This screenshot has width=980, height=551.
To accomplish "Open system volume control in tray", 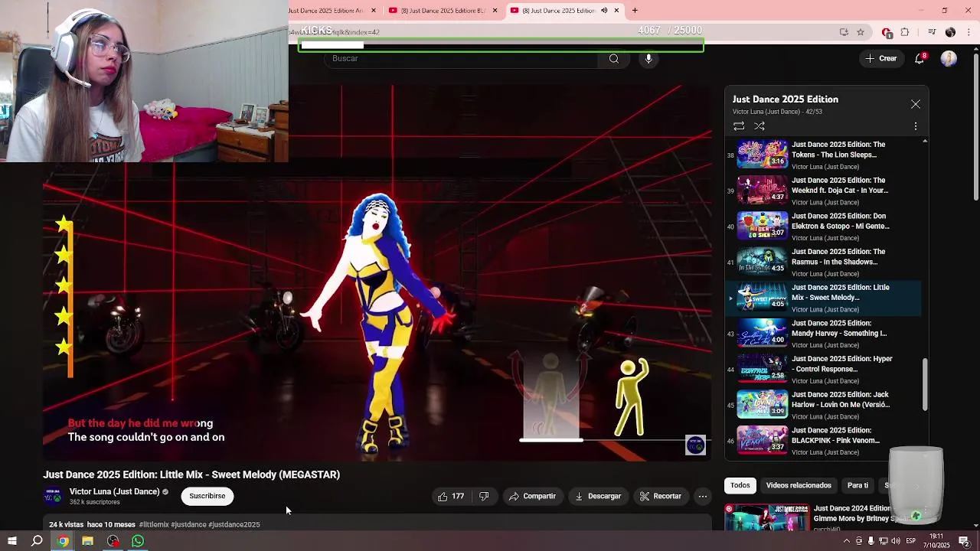I will tap(896, 541).
